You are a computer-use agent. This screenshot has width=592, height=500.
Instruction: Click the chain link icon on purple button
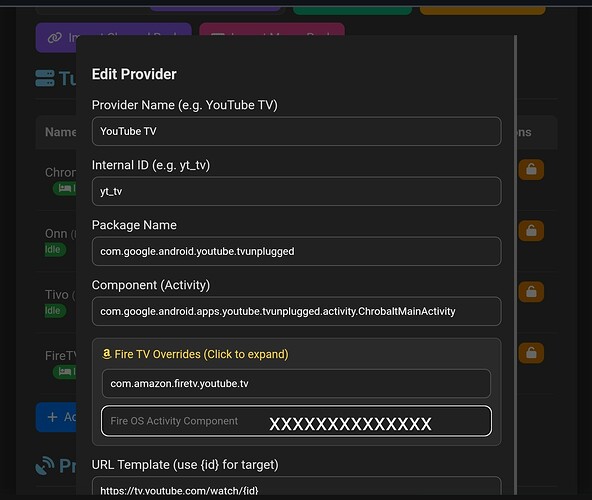click(55, 38)
